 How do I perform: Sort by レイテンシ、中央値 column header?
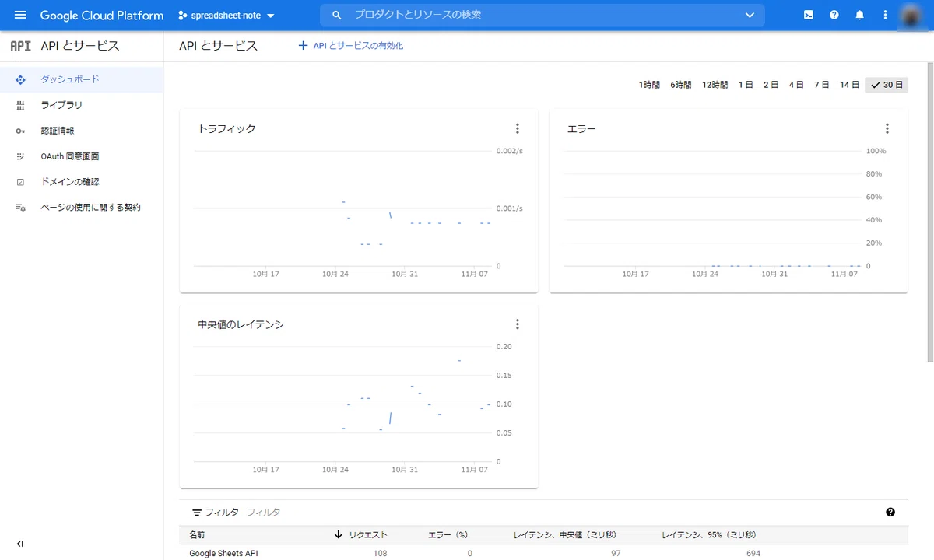click(x=565, y=534)
